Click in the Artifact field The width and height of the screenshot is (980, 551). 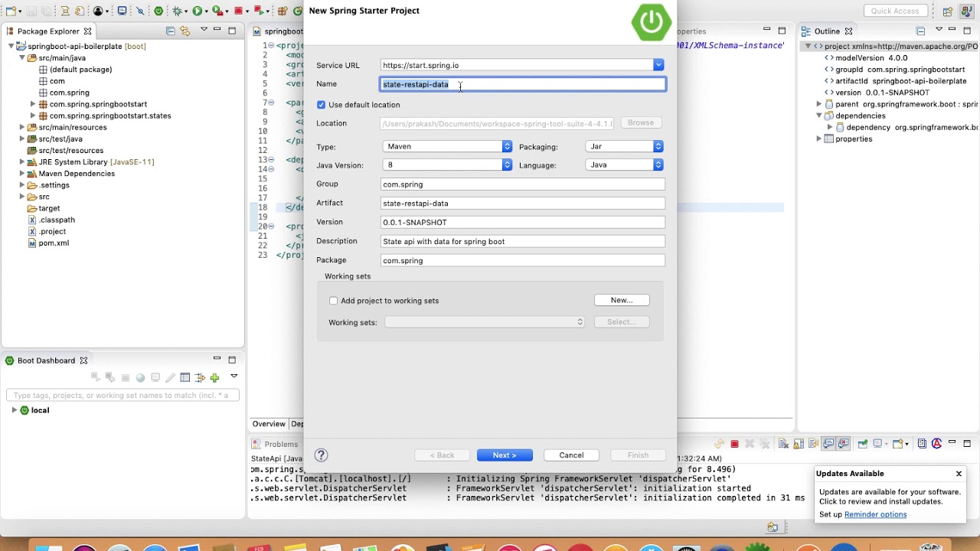[x=523, y=204]
